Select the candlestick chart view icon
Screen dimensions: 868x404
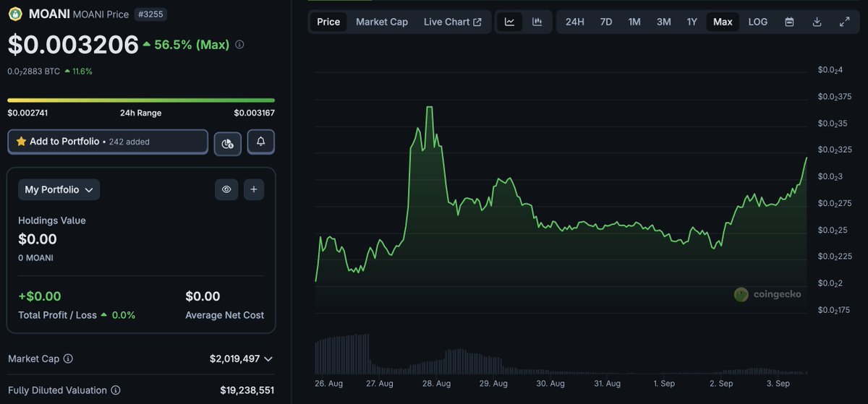pos(537,22)
